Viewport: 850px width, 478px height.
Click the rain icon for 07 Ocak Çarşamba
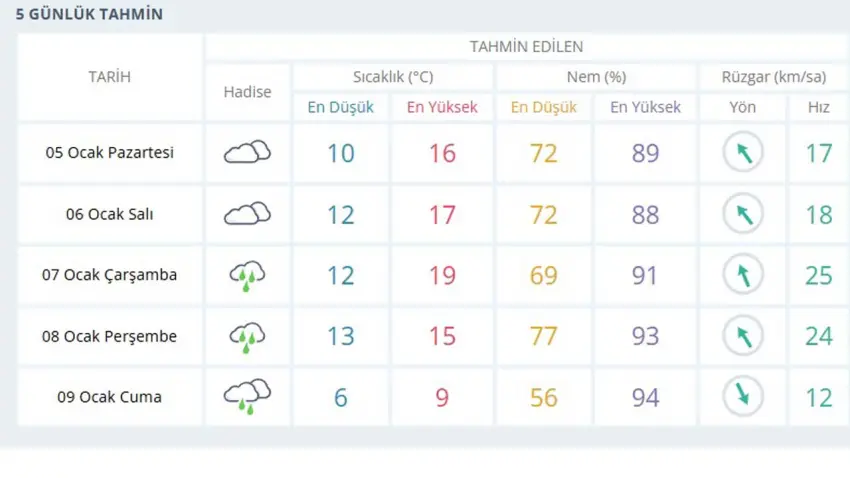247,275
